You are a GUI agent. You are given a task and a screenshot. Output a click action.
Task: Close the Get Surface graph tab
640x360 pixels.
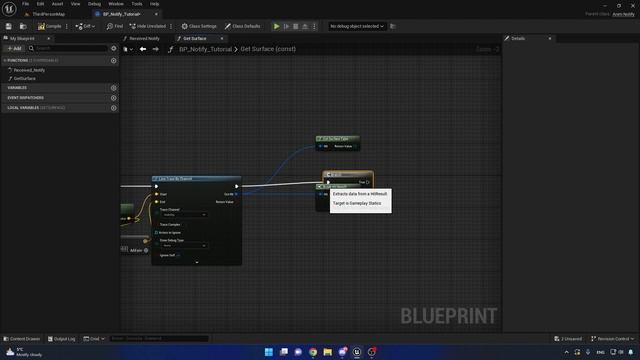[222, 38]
